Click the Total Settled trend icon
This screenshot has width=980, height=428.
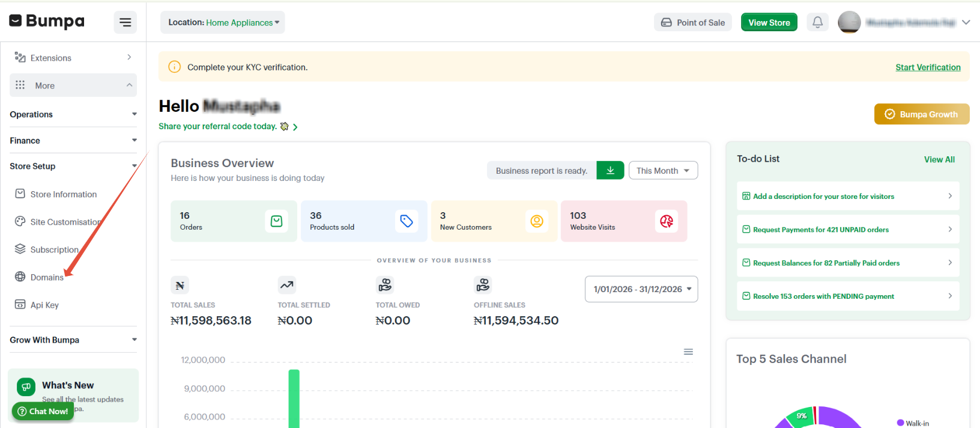pyautogui.click(x=286, y=285)
